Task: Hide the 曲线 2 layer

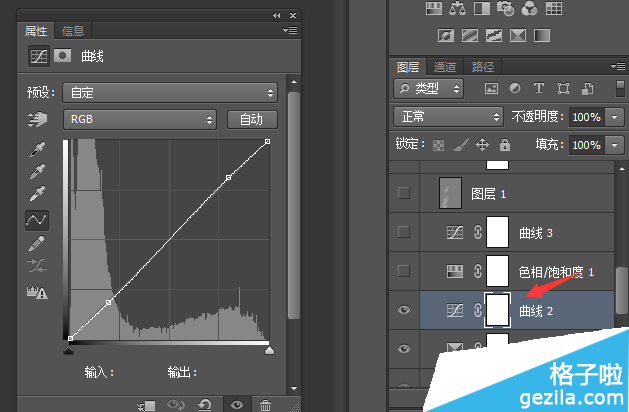Action: (x=404, y=310)
